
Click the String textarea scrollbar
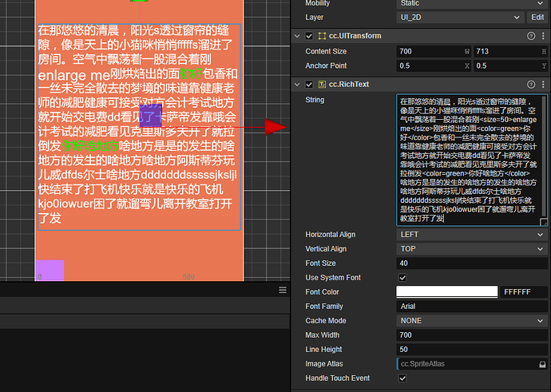(x=544, y=156)
